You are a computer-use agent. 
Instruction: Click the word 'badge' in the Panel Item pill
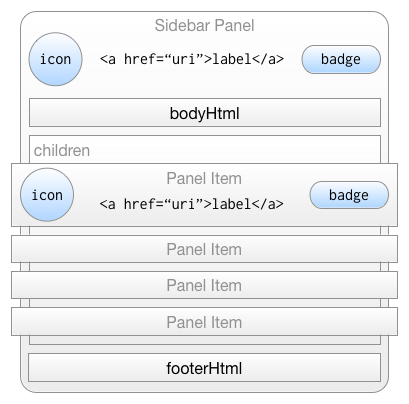pos(349,195)
